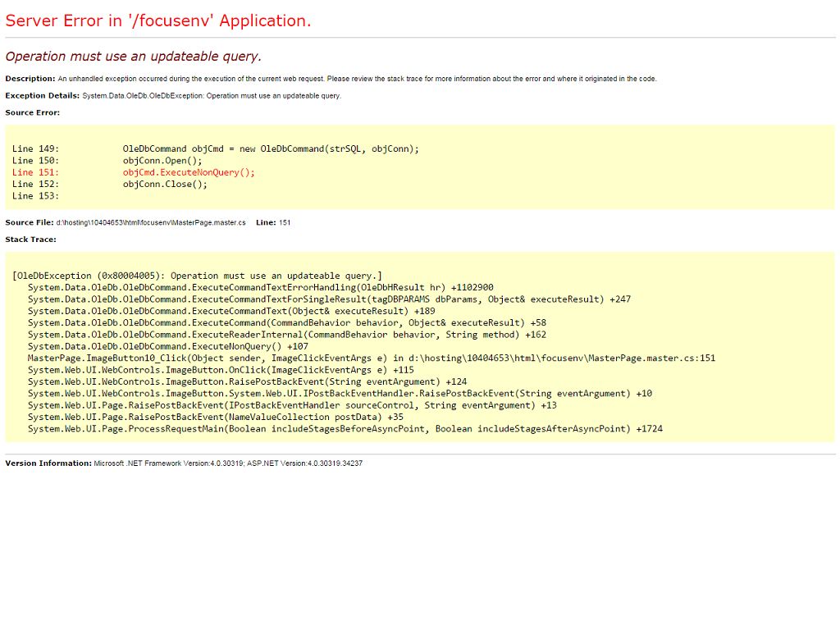Viewport: 840px width, 630px height.
Task: Click the MasterPage.master.cs source file path
Action: [151, 222]
